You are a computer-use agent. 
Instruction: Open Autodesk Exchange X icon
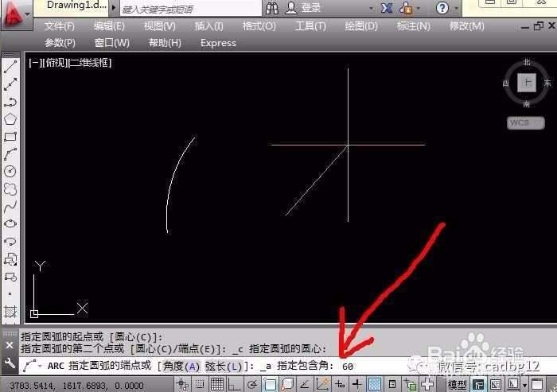pos(387,8)
